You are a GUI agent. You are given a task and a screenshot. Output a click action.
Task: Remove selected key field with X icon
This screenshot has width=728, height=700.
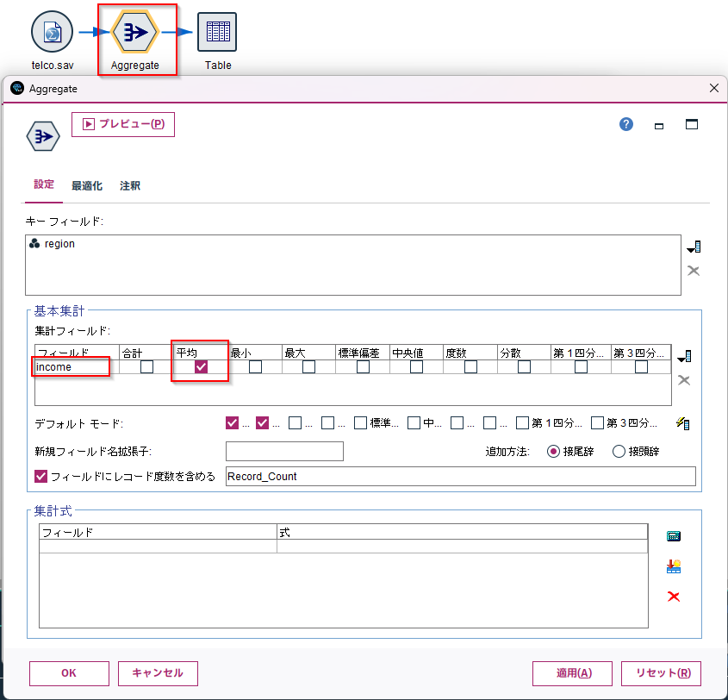pyautogui.click(x=694, y=271)
